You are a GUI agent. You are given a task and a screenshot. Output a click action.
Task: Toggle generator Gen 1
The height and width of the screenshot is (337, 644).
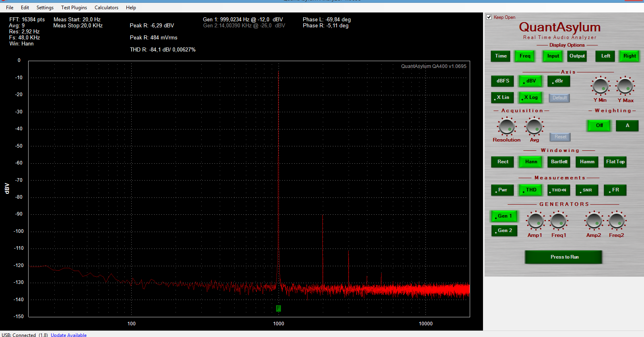[504, 216]
